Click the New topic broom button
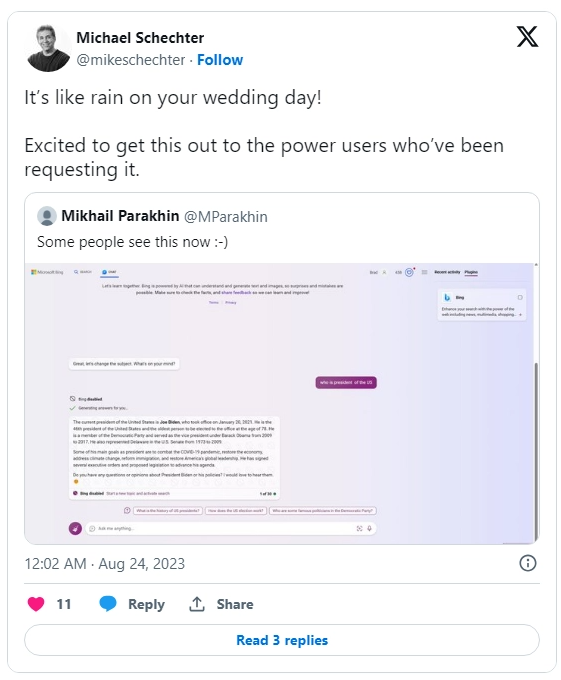561x680 pixels. click(x=75, y=528)
